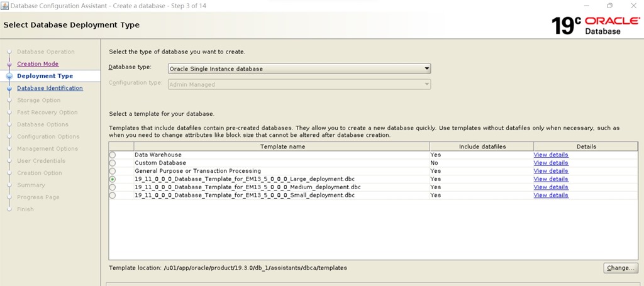The image size is (644, 286).
Task: Click the Database Options step
Action: (43, 124)
